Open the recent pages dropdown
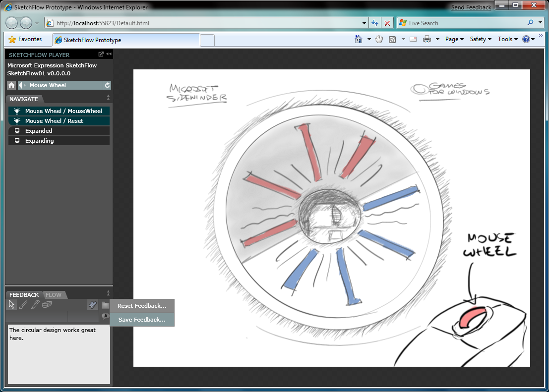 coord(37,23)
